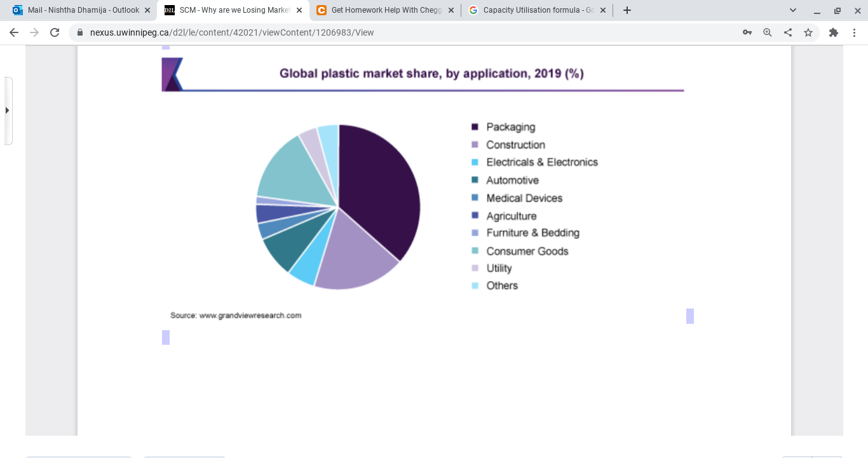Click the Others legend label
868x458 pixels.
[502, 286]
